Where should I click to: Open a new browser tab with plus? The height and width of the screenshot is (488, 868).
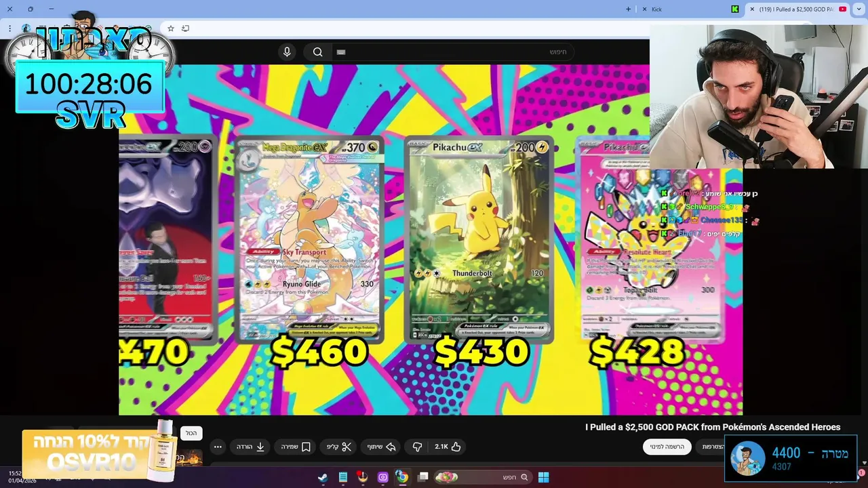click(x=628, y=9)
